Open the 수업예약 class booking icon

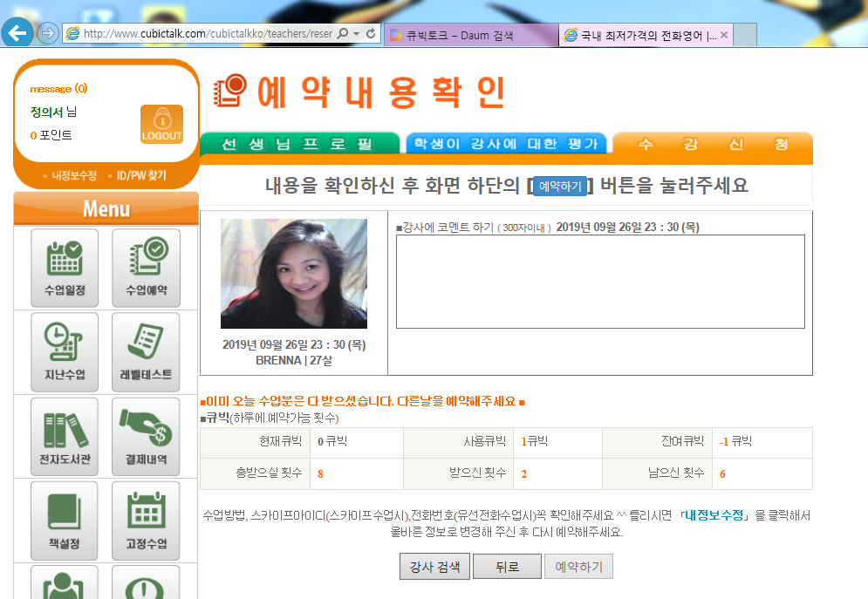[x=146, y=267]
